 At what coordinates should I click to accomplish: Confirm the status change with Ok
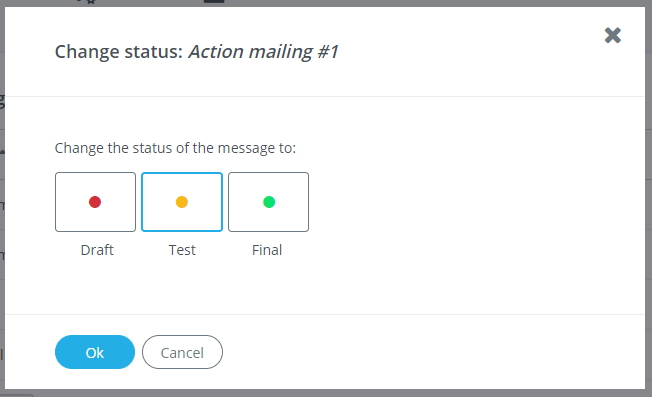pyautogui.click(x=95, y=352)
